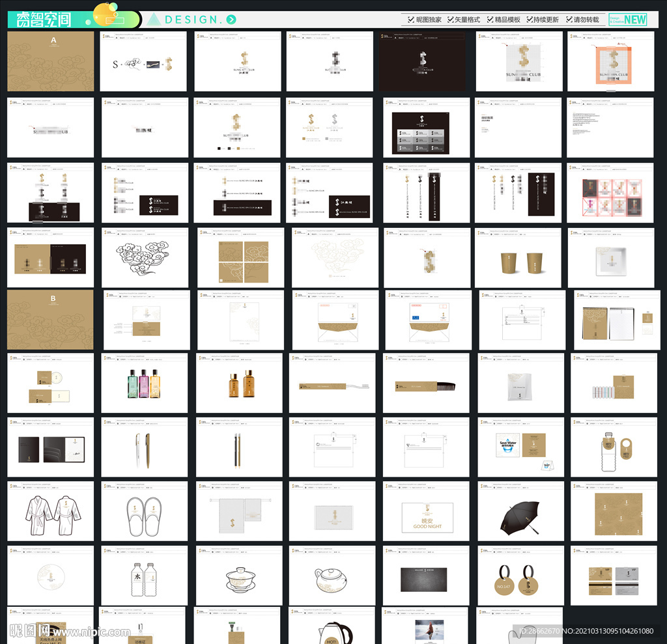
Task: Open the gold wrapping paper pattern thumbnail
Action: [x=614, y=511]
